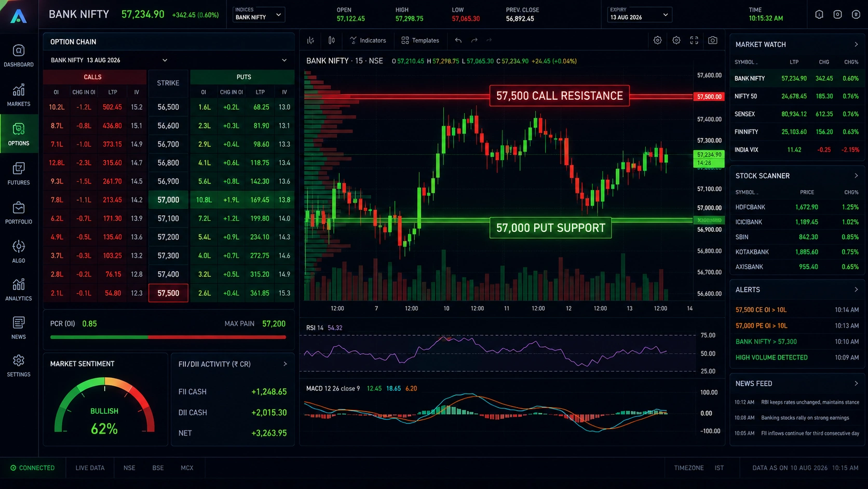
Task: Open ICICIBANK in the Stock Scanner
Action: (x=797, y=222)
